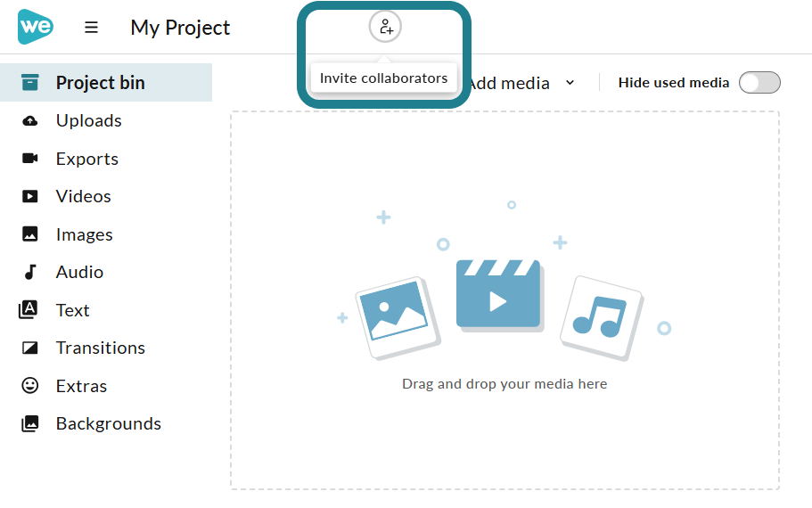Viewport: 812px width, 508px height.
Task: Click the Exports camera icon
Action: pyautogui.click(x=30, y=159)
